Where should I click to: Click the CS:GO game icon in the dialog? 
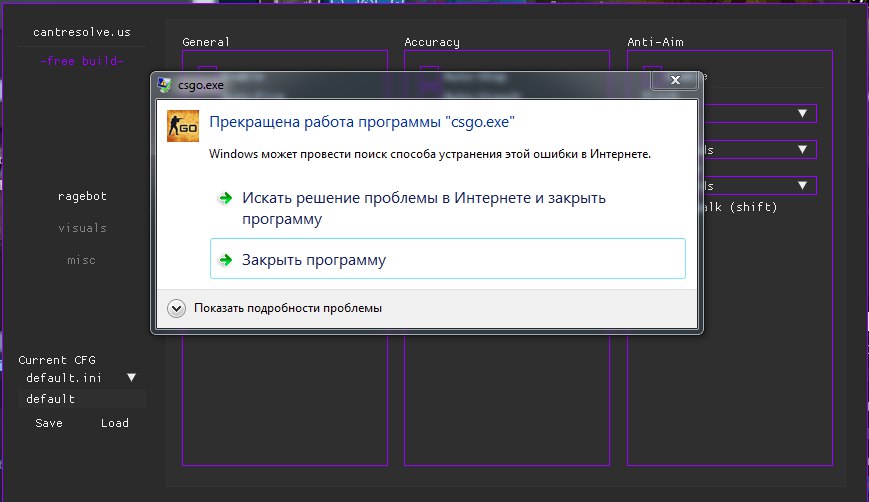pyautogui.click(x=183, y=126)
